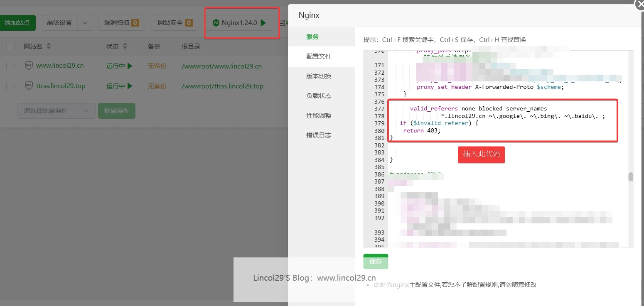The width and height of the screenshot is (644, 306).
Task: Click the sort arrows on 网站名 column
Action: [x=49, y=46]
